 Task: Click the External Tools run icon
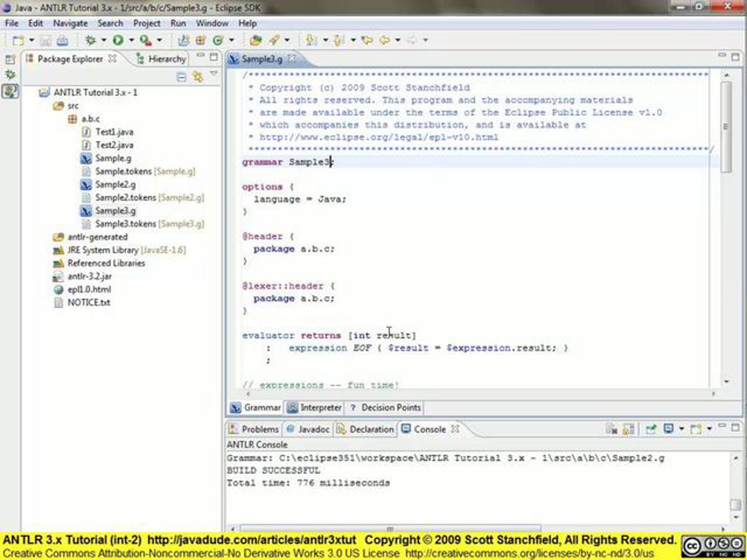pyautogui.click(x=146, y=40)
